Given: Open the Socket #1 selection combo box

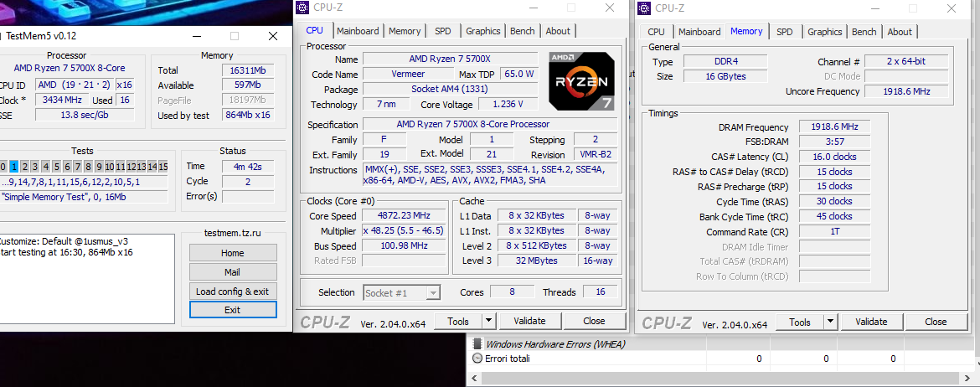Looking at the screenshot, I should pyautogui.click(x=402, y=292).
